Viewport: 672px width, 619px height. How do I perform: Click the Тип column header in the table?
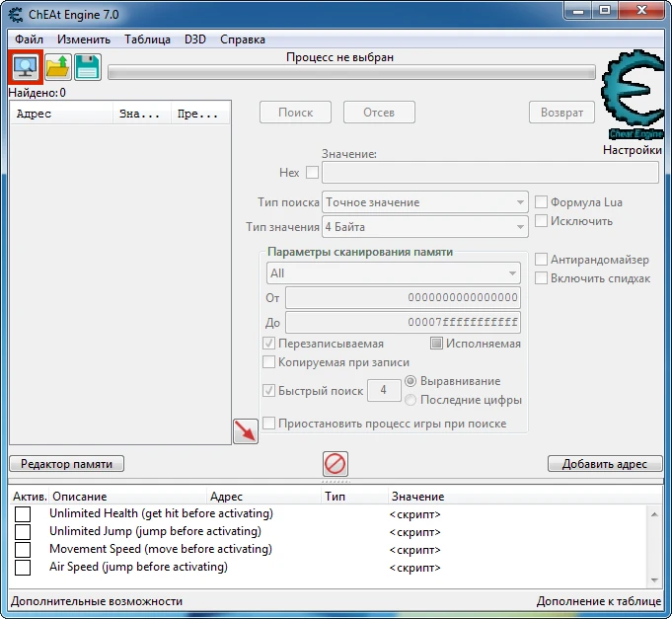point(354,497)
